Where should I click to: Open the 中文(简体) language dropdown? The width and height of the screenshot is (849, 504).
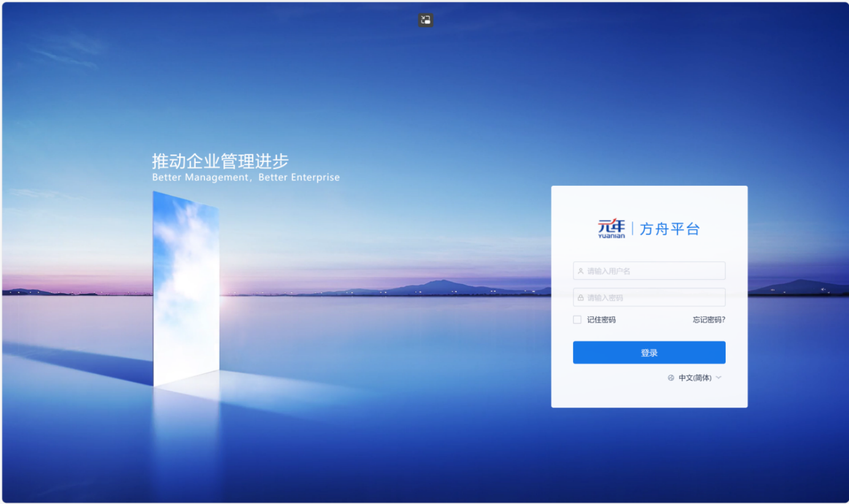point(695,378)
